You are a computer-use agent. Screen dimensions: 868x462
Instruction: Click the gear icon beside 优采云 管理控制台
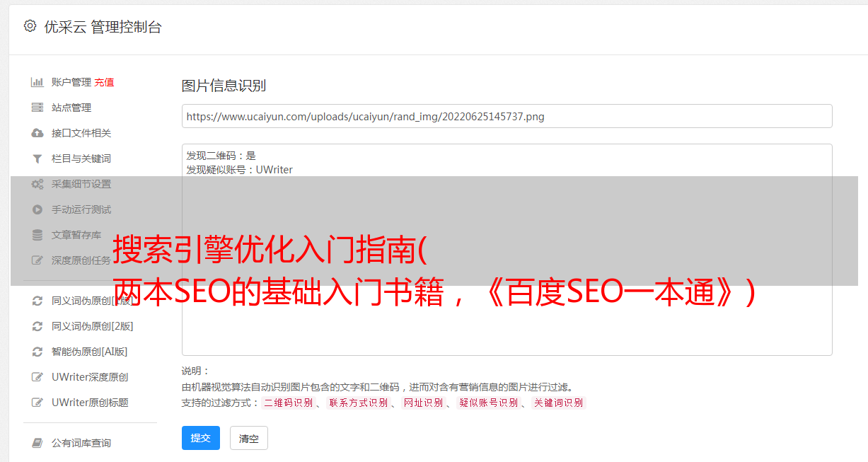pos(30,26)
